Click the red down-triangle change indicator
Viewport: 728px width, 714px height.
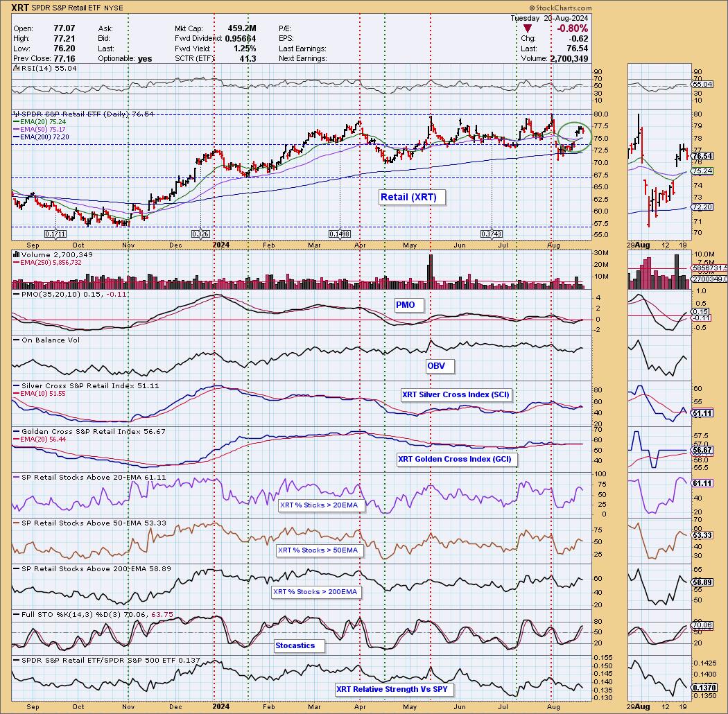pos(528,28)
